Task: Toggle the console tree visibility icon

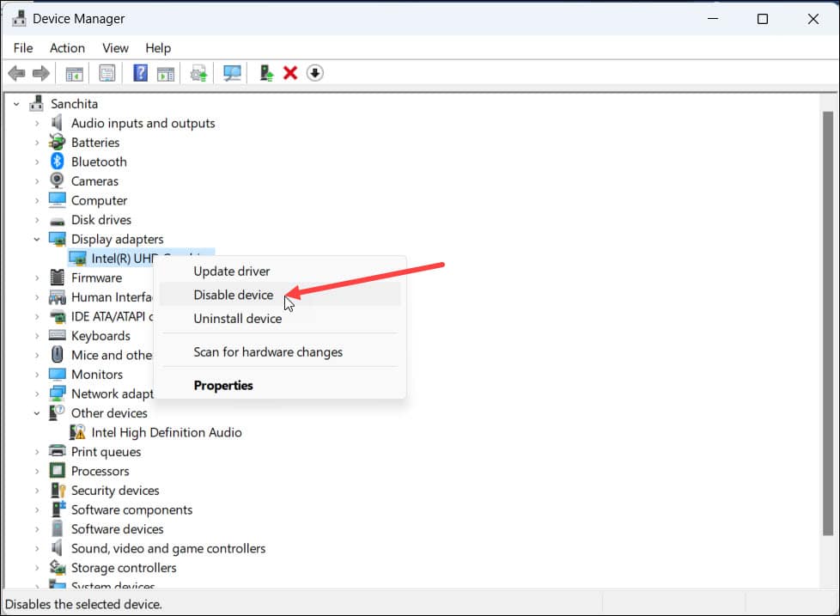Action: pos(74,73)
